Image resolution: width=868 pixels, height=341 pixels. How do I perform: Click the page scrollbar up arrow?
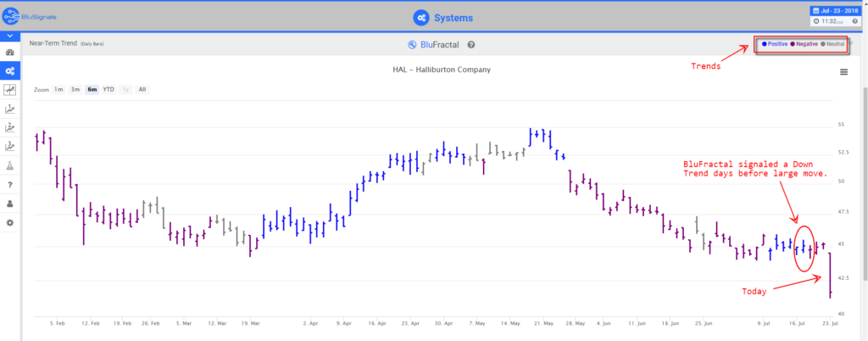click(x=865, y=3)
